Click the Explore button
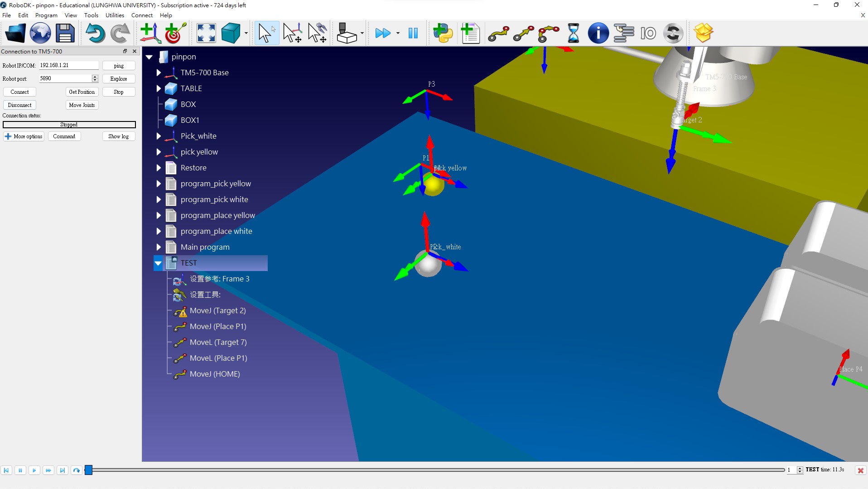868x489 pixels. [x=119, y=79]
